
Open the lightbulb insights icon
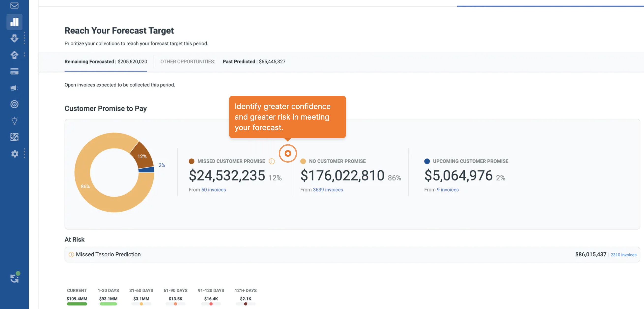(14, 121)
